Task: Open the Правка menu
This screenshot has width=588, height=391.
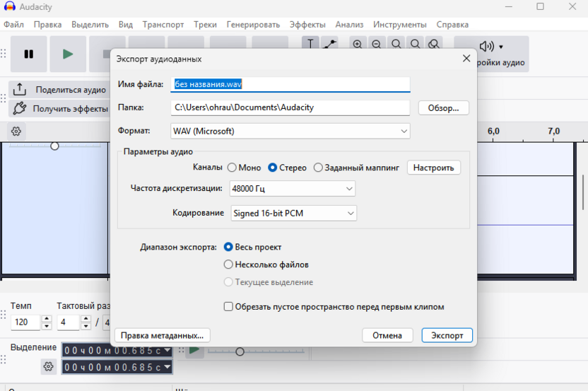Action: pos(47,24)
